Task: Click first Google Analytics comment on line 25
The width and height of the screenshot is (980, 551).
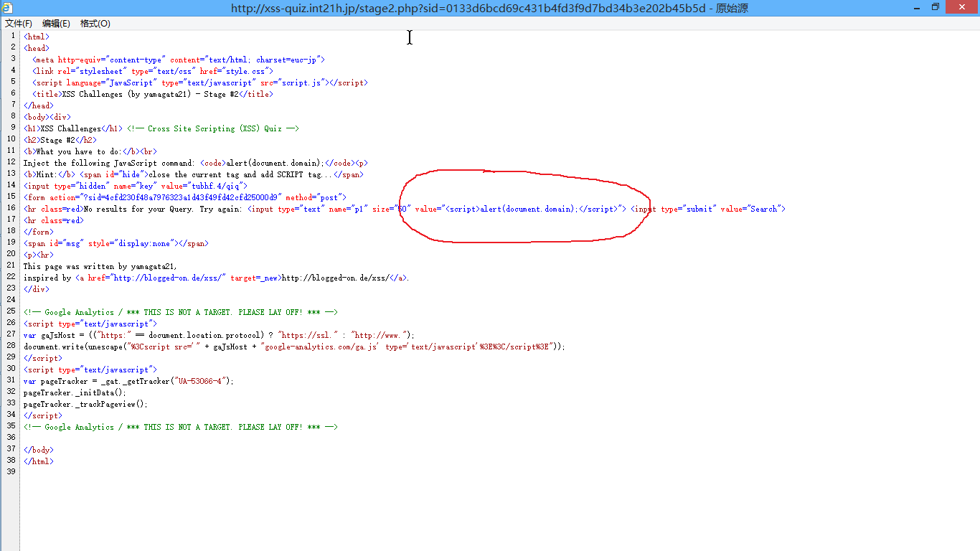Action: click(x=181, y=312)
